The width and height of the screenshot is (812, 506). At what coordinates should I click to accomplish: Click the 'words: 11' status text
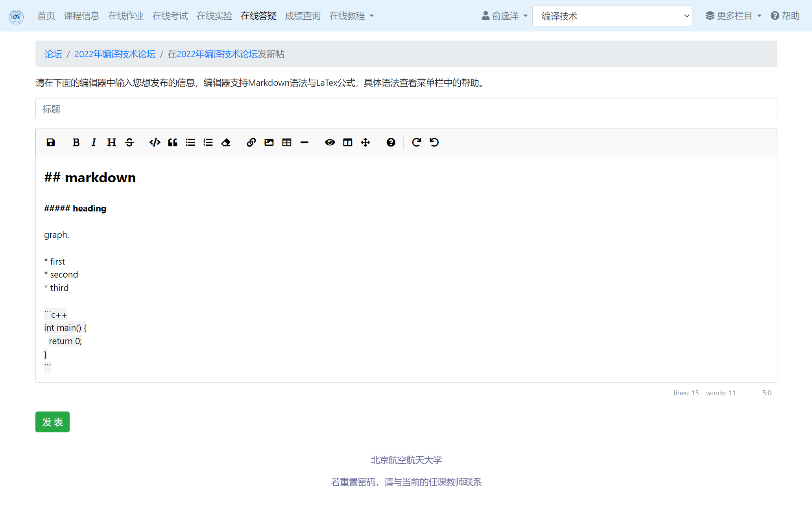(x=721, y=393)
